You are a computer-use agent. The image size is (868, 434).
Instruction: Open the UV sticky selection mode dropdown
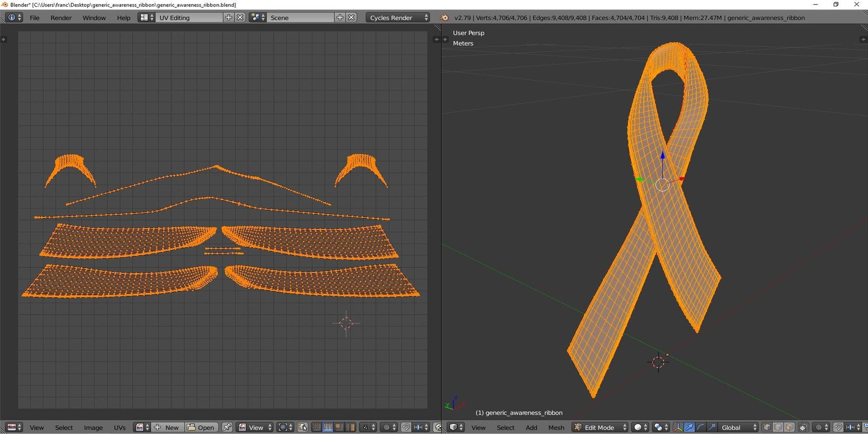(368, 427)
